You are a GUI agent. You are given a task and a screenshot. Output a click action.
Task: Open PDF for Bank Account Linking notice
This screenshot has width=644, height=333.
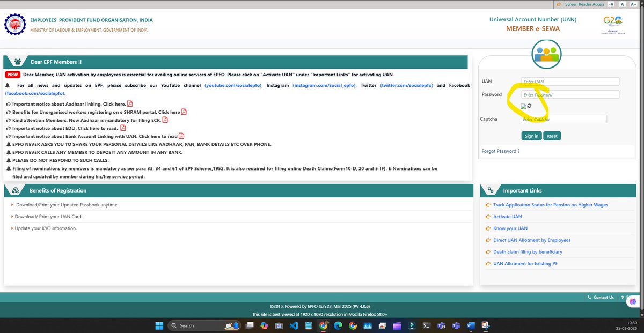(x=181, y=136)
